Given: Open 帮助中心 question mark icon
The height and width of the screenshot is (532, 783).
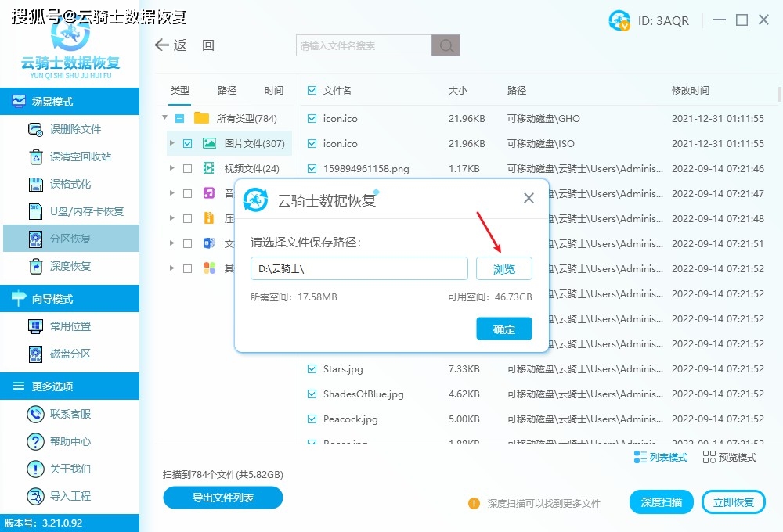Looking at the screenshot, I should [x=35, y=441].
